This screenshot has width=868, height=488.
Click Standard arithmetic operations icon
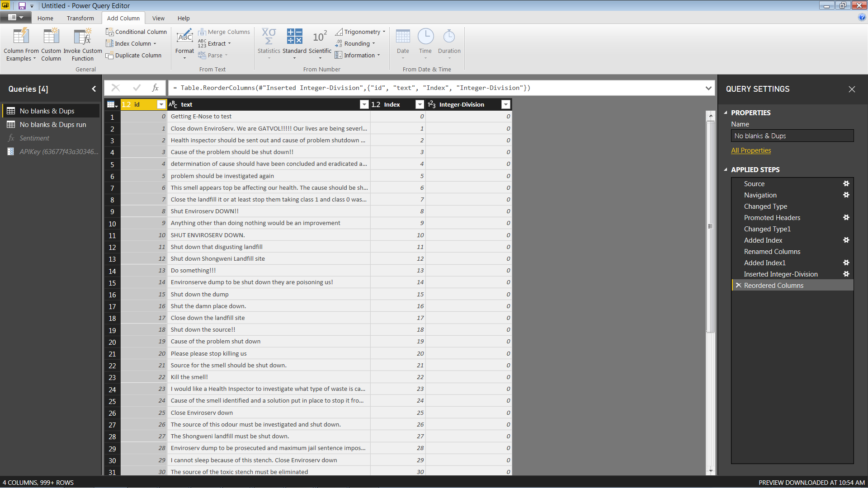[294, 37]
